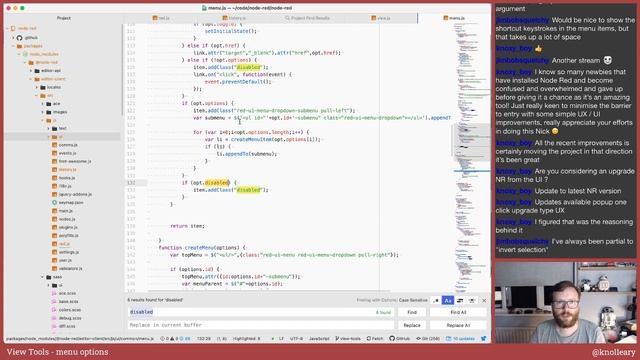Toggle the regex search option button
The image size is (640, 360).
(436, 300)
